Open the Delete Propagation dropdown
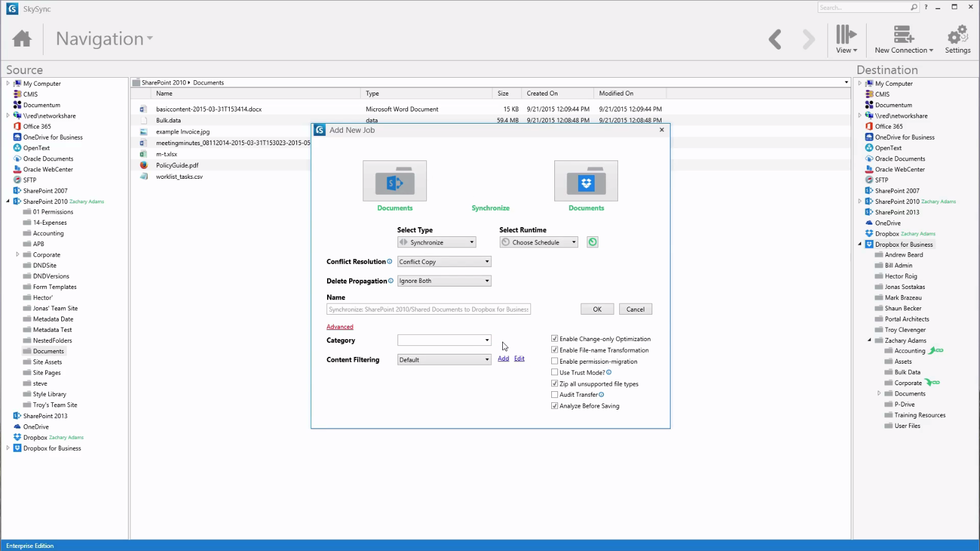Image resolution: width=980 pixels, height=551 pixels. [444, 281]
